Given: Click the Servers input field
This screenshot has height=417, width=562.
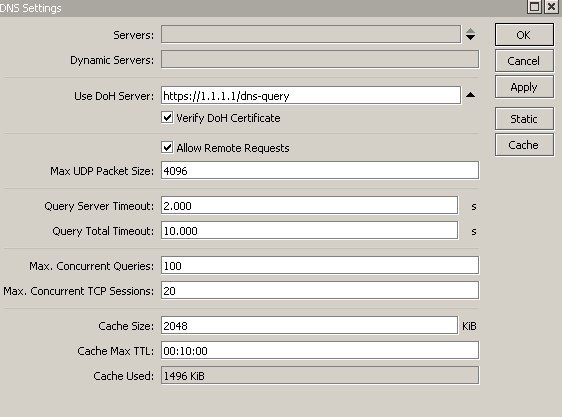Looking at the screenshot, I should [311, 34].
